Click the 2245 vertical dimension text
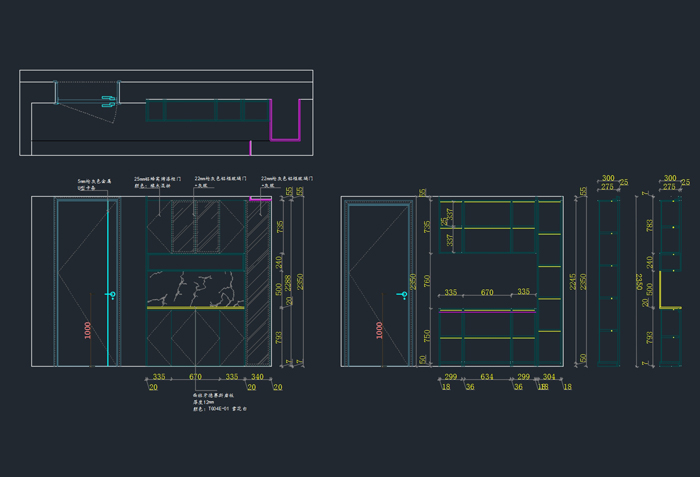This screenshot has height=477, width=700. click(x=573, y=284)
